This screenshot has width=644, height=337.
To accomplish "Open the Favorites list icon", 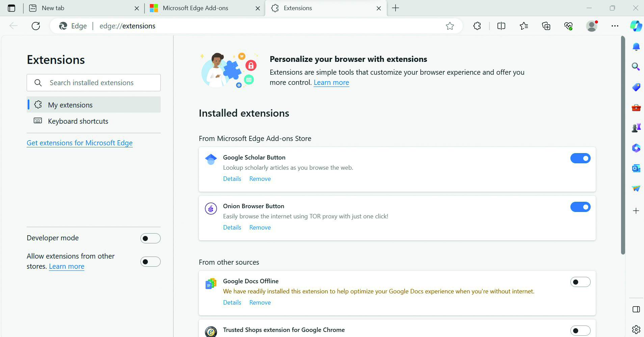I will pyautogui.click(x=524, y=26).
